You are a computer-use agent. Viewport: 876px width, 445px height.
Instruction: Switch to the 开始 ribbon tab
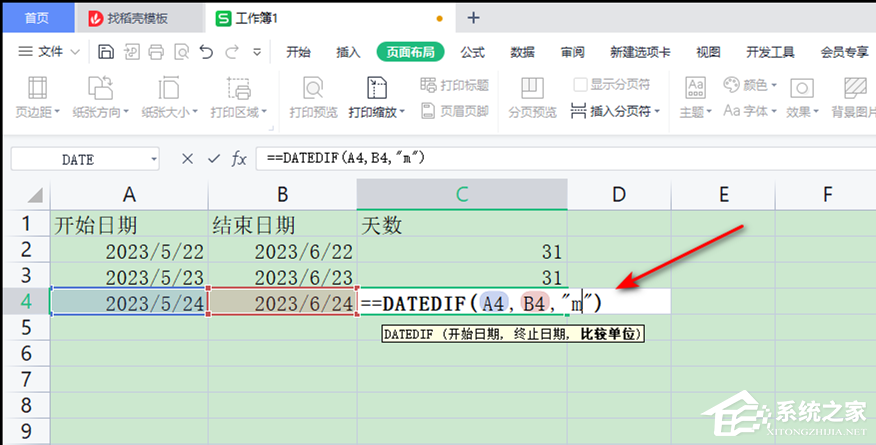coord(298,52)
